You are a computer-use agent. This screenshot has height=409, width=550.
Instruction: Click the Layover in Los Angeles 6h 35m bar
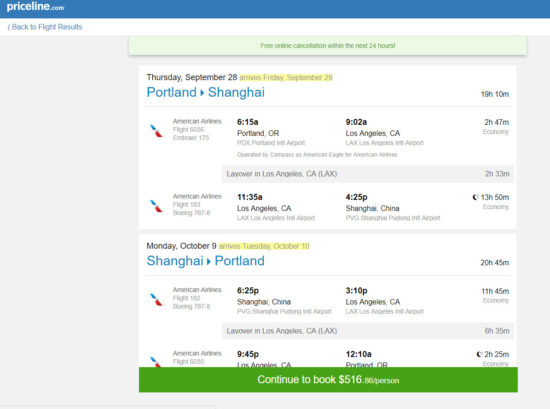pos(368,331)
